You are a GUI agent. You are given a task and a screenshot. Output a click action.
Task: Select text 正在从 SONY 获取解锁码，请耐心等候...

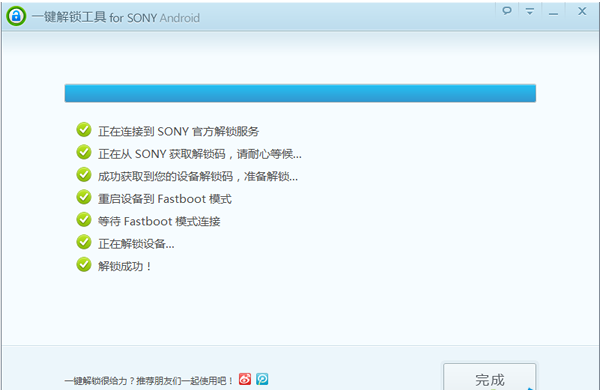pyautogui.click(x=200, y=154)
